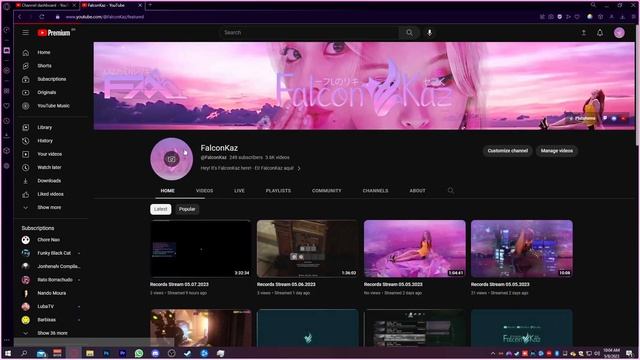Screen dimensions: 640x360
Task: Open the Create upload icon
Action: (584, 33)
